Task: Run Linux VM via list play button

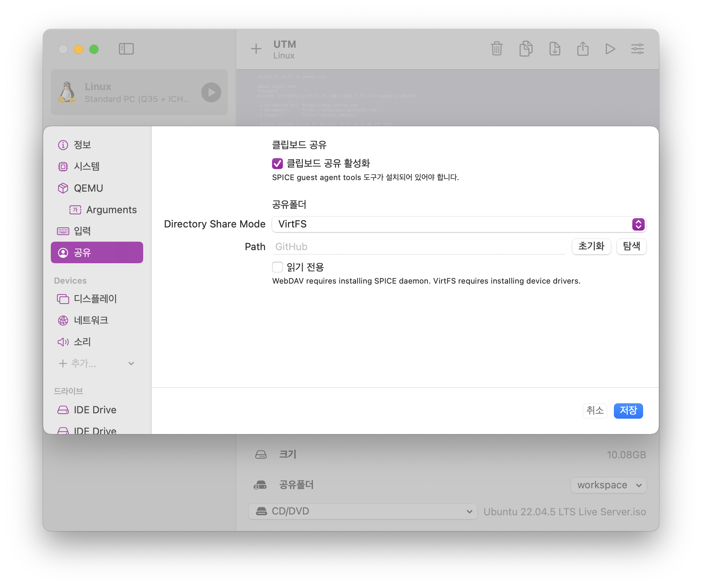Action: (x=211, y=92)
